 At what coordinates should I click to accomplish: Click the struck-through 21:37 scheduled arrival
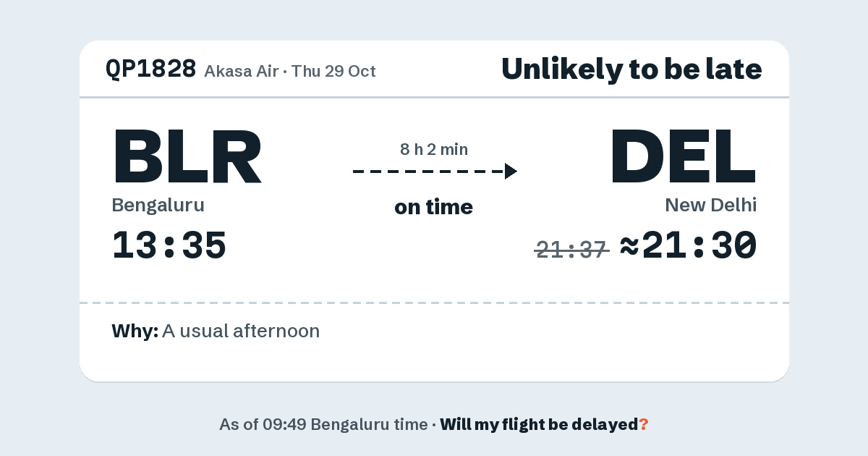tap(571, 250)
